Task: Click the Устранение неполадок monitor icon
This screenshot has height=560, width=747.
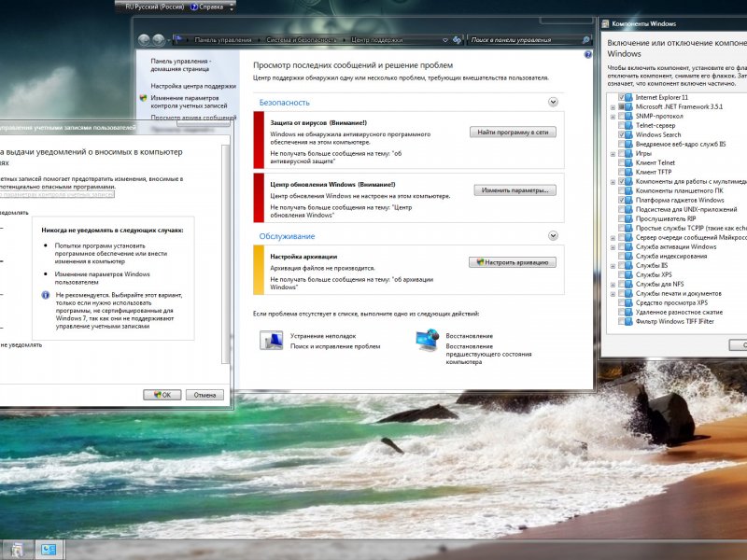Action: (x=271, y=340)
